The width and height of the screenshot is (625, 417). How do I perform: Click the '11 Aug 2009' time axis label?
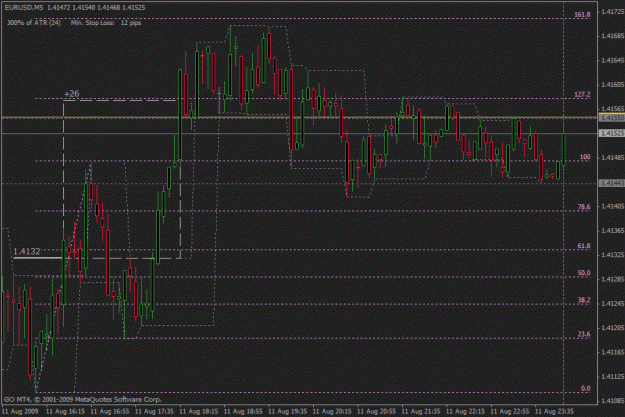coord(20,411)
